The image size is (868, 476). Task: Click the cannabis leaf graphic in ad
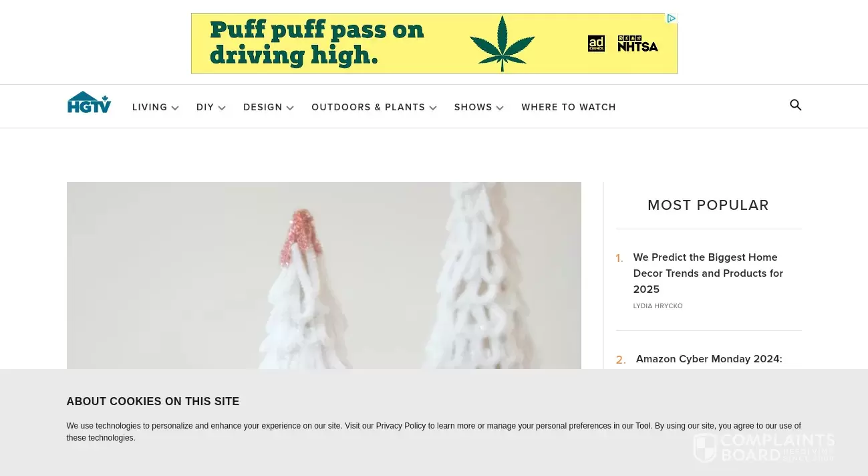pos(502,43)
